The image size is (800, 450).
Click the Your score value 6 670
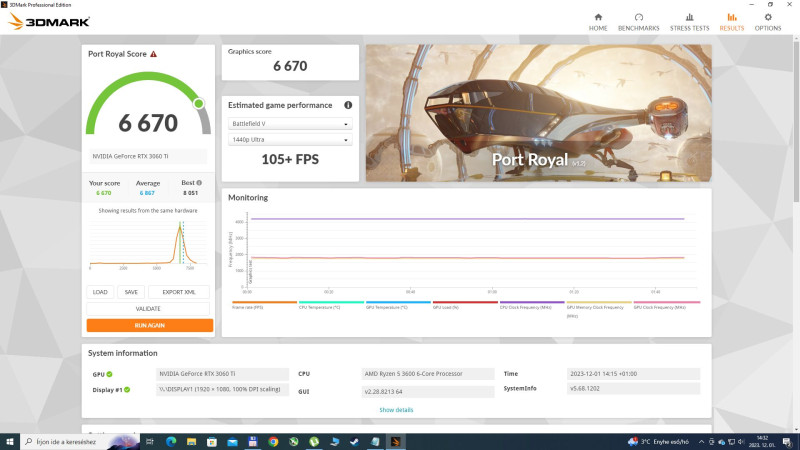tap(104, 193)
